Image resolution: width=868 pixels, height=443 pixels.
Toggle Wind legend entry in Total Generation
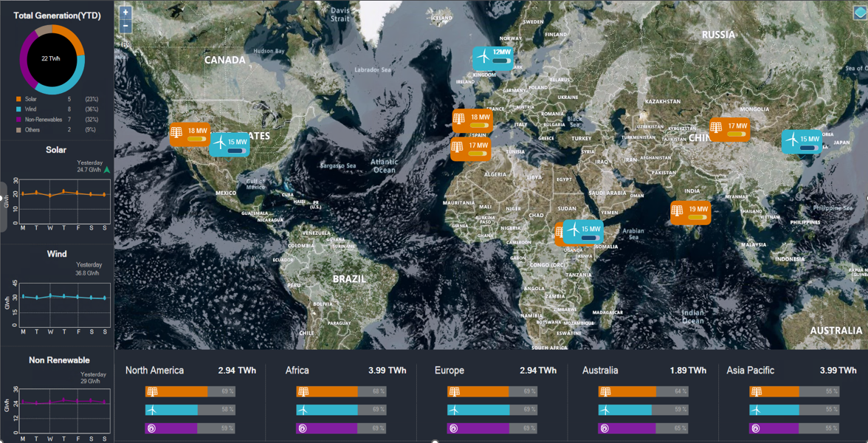[30, 109]
